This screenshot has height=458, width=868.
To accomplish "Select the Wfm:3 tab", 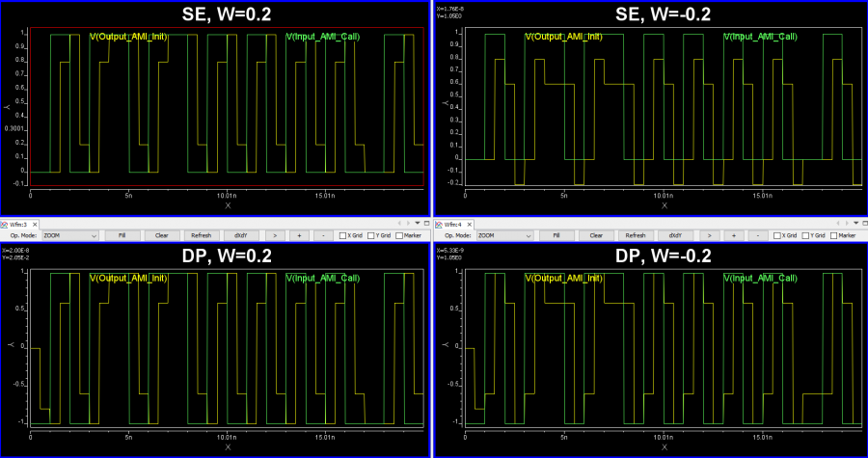I will 19,224.
